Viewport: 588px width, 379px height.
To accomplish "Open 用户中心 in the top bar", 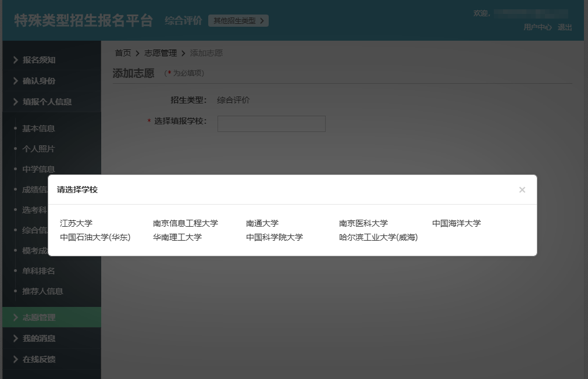I will point(539,28).
